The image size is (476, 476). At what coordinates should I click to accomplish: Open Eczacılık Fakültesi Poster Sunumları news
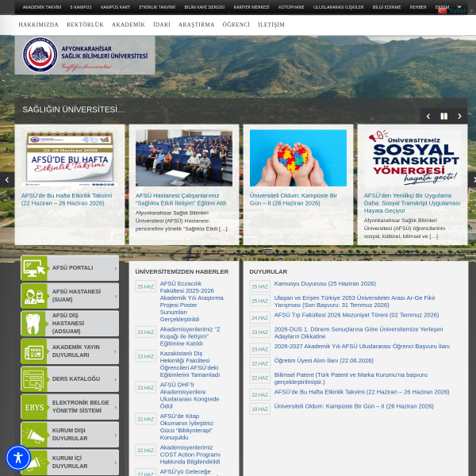[x=191, y=301]
